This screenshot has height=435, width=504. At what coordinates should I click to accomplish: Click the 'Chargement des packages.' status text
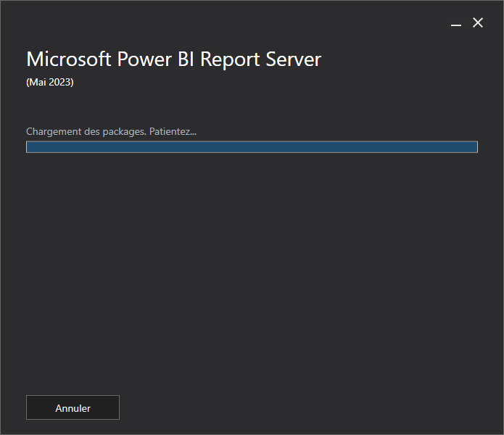pyautogui.click(x=86, y=132)
